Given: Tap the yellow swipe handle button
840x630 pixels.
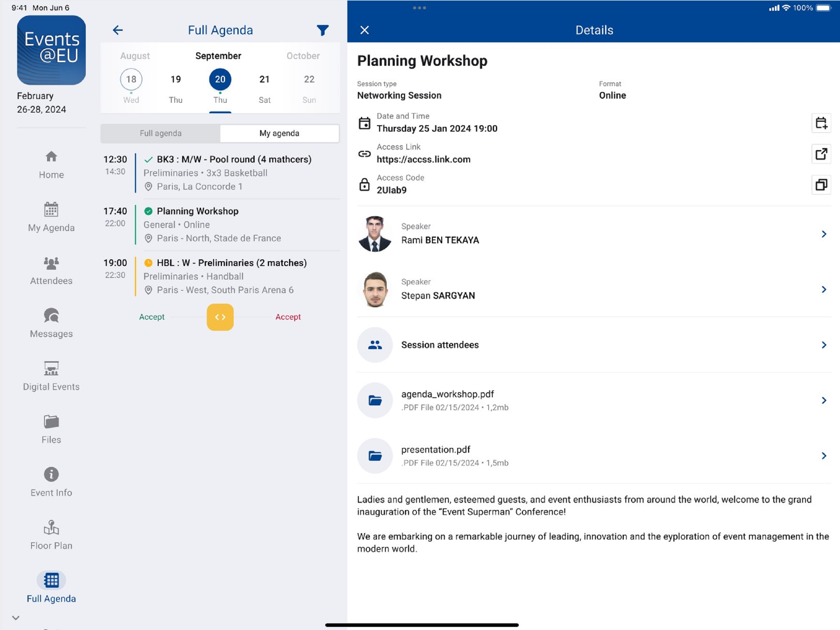Looking at the screenshot, I should coord(220,317).
